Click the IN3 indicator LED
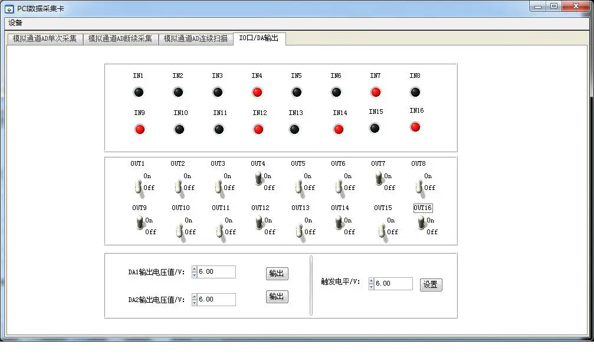594x364 pixels. pos(218,92)
